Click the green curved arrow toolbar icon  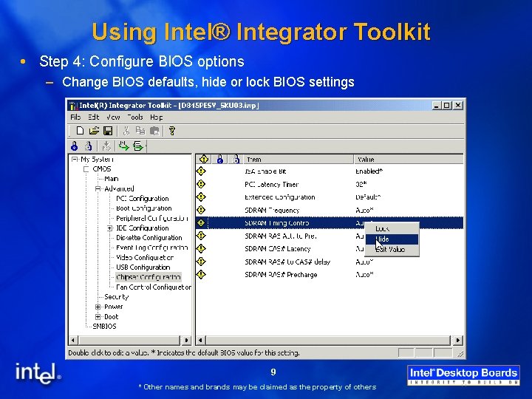(x=123, y=146)
